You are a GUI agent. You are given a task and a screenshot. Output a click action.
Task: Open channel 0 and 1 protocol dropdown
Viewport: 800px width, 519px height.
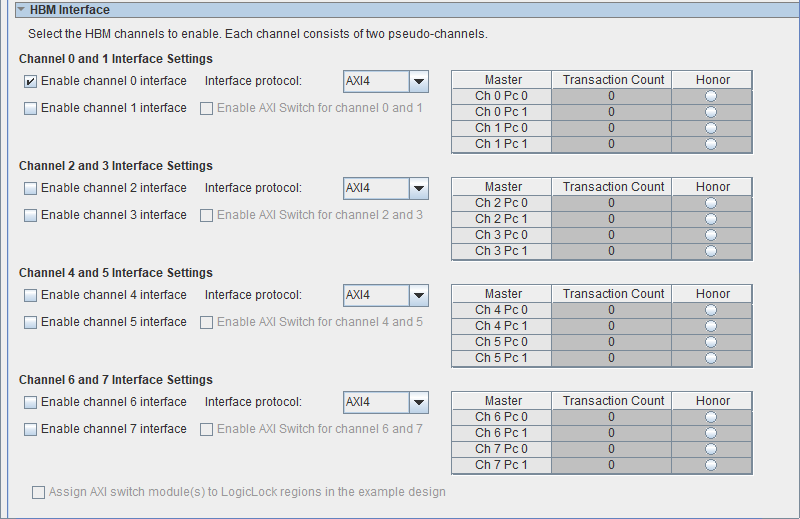tap(419, 81)
